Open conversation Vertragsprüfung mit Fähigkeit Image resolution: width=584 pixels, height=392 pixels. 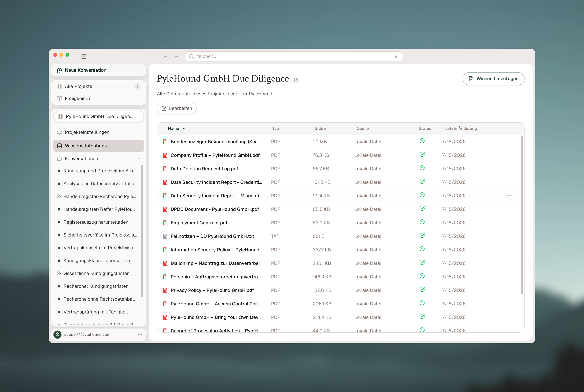(96, 312)
